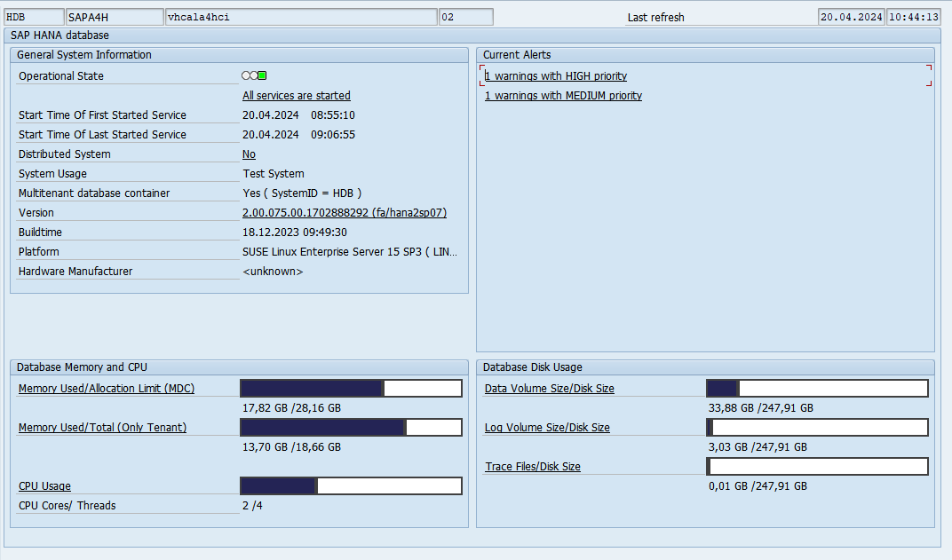The width and height of the screenshot is (952, 560).
Task: Open the CPU Usage link
Action: [x=44, y=486]
